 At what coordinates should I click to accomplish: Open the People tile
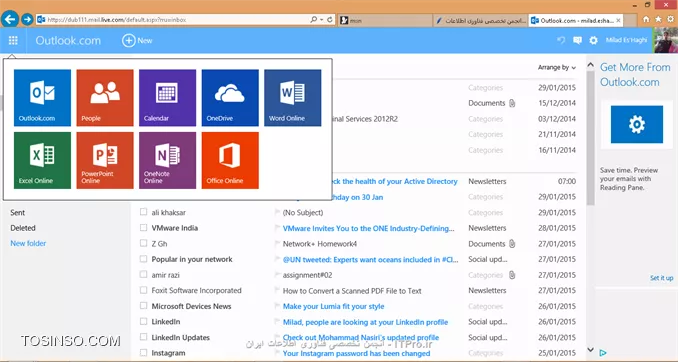(x=105, y=98)
